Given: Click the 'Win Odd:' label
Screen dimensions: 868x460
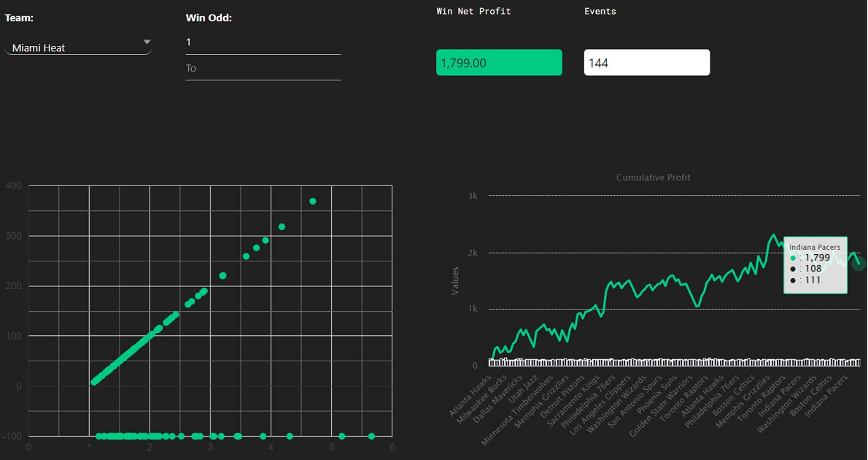Looking at the screenshot, I should [x=209, y=18].
